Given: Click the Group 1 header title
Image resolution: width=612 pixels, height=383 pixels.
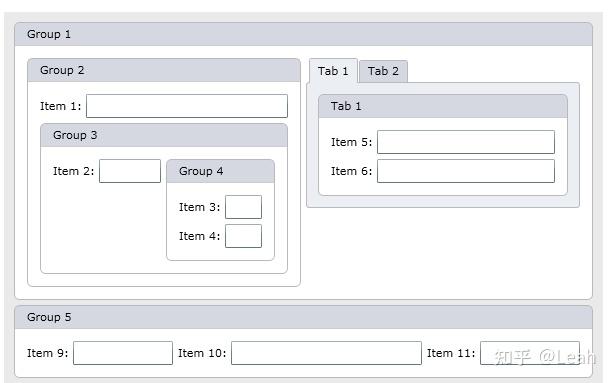Looking at the screenshot, I should click(x=49, y=34).
